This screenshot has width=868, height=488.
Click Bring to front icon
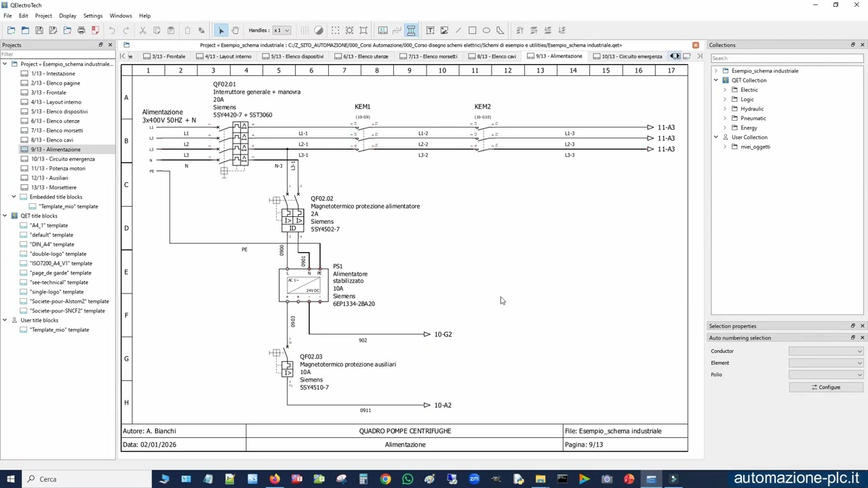click(x=519, y=30)
